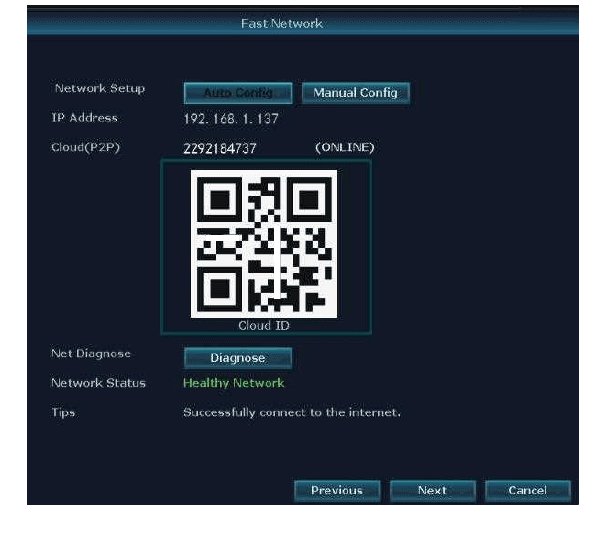Click the (ONLINE) status text
The width and height of the screenshot is (600, 540).
[x=345, y=147]
